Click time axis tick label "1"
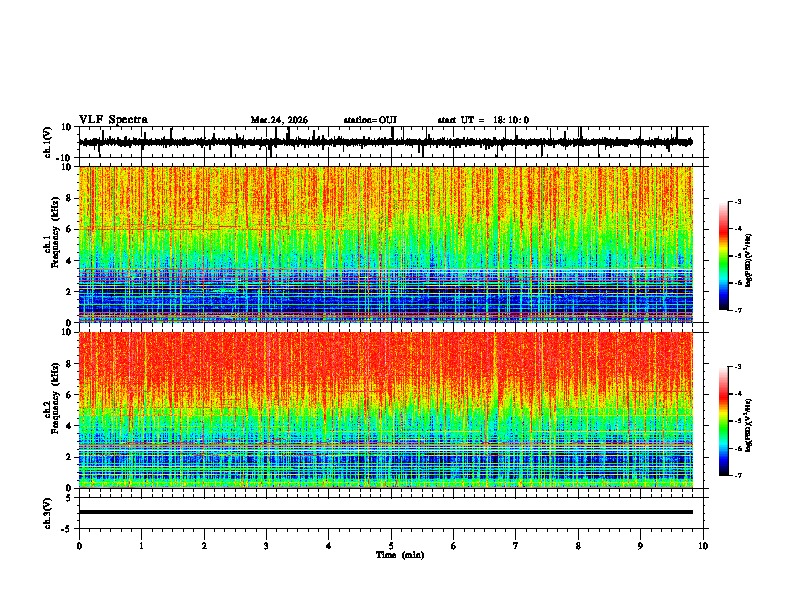This screenshot has width=792, height=612. (x=141, y=546)
